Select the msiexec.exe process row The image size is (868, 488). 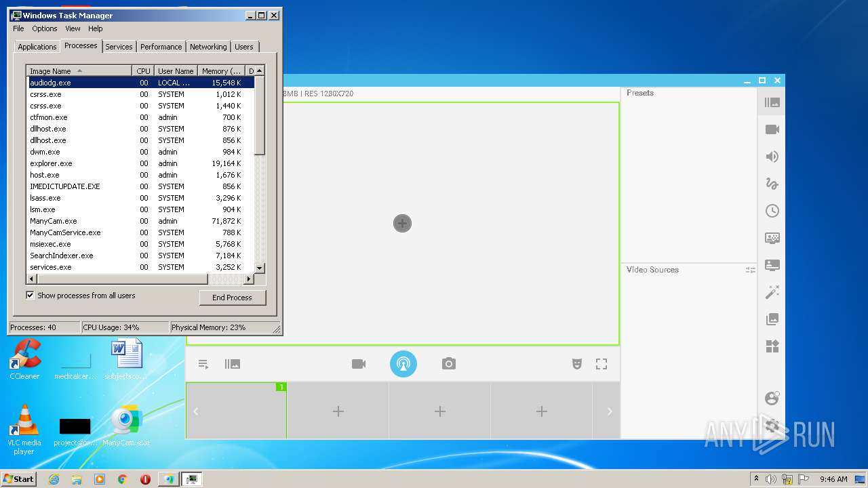pyautogui.click(x=141, y=244)
